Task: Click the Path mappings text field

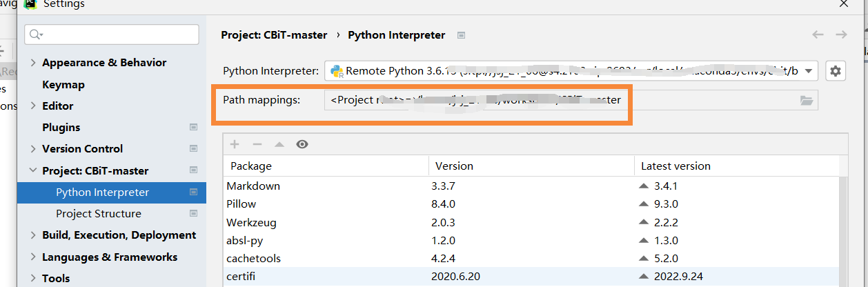Action: click(x=571, y=100)
